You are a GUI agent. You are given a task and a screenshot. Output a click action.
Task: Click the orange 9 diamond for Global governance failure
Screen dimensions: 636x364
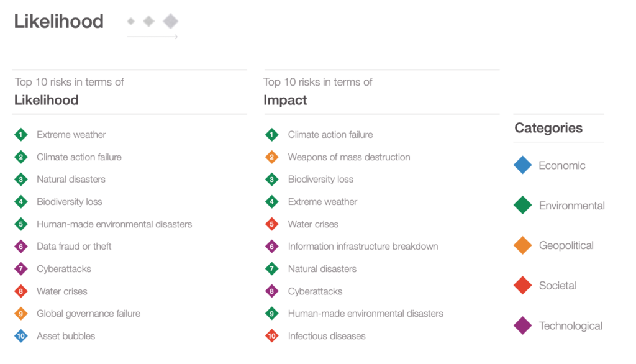(x=20, y=314)
